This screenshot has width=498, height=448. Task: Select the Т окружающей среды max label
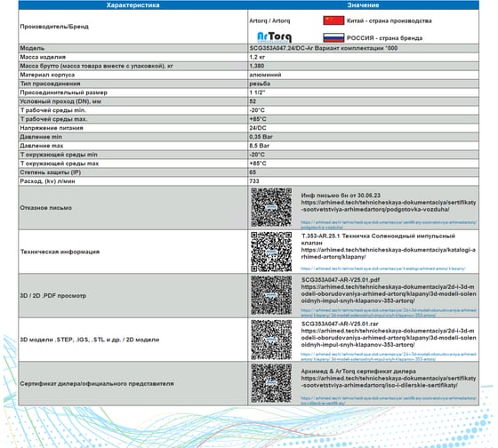[x=60, y=164]
